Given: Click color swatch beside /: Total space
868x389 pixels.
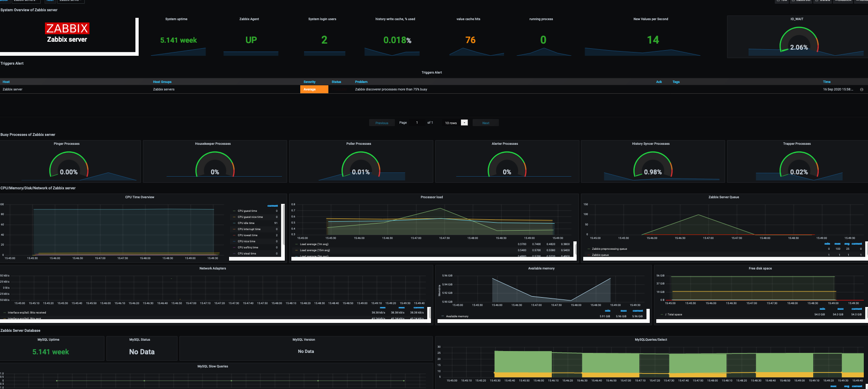Looking at the screenshot, I should coord(662,314).
